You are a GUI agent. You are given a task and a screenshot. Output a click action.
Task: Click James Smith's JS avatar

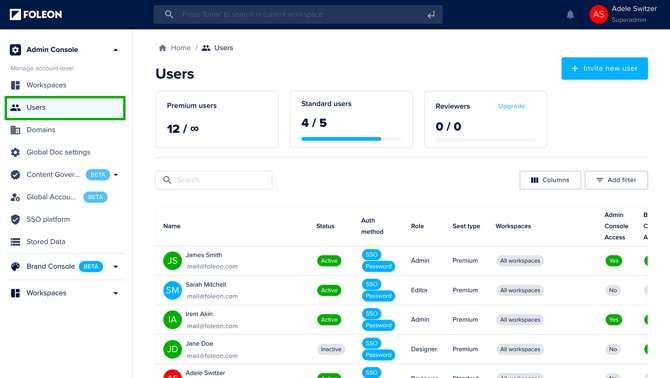tap(173, 261)
